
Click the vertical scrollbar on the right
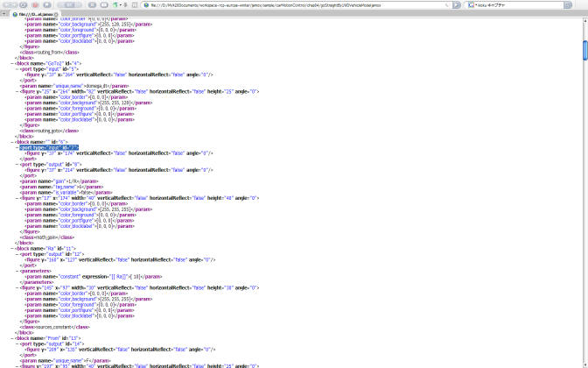(584, 175)
